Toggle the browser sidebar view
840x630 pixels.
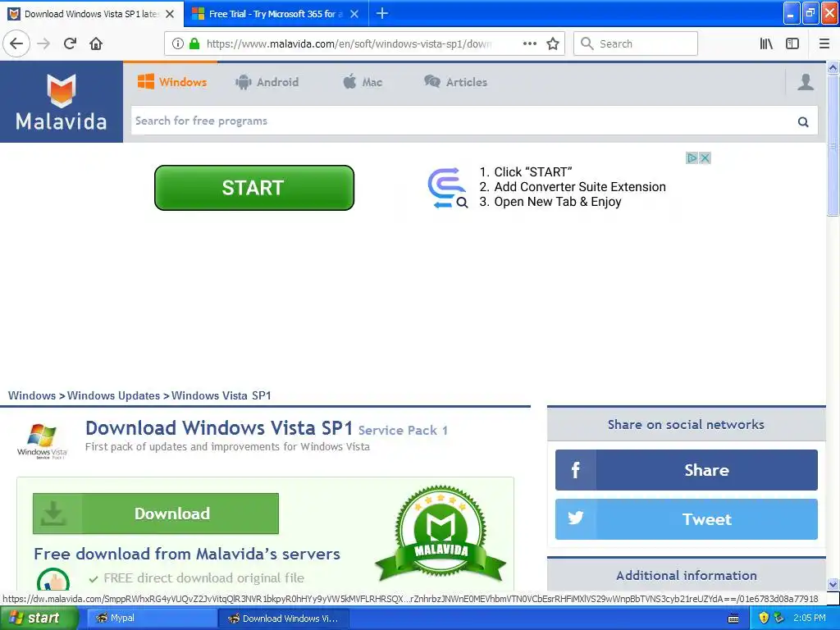point(792,43)
